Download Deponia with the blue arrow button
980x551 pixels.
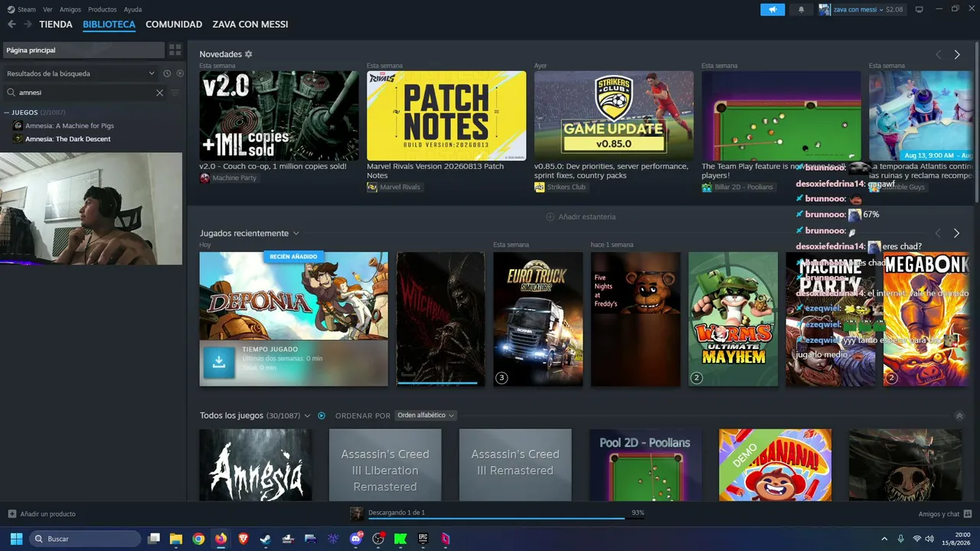pos(219,363)
